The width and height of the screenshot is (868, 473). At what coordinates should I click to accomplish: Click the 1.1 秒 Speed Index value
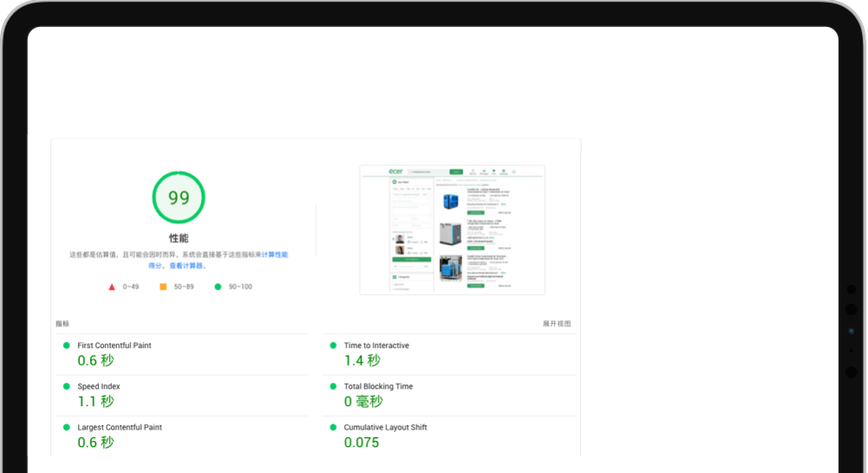coord(95,402)
